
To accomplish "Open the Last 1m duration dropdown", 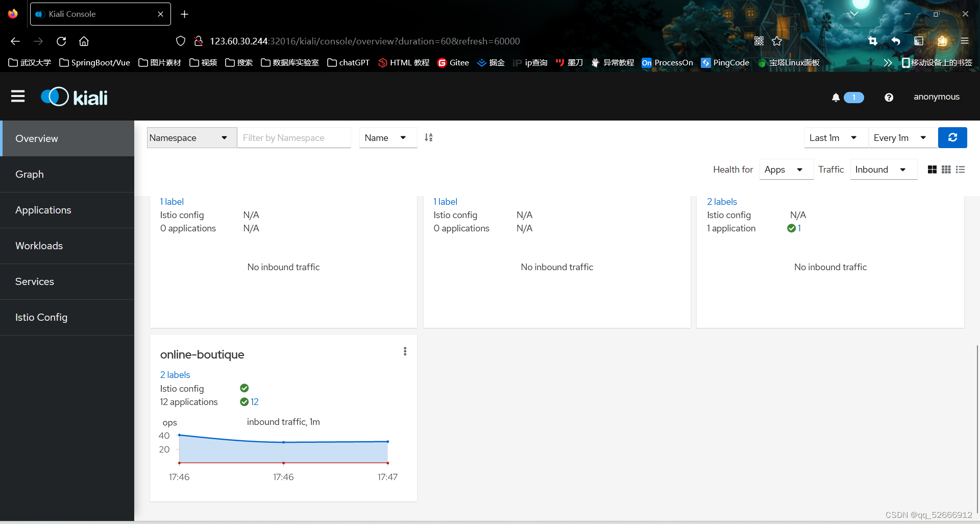I will (836, 138).
